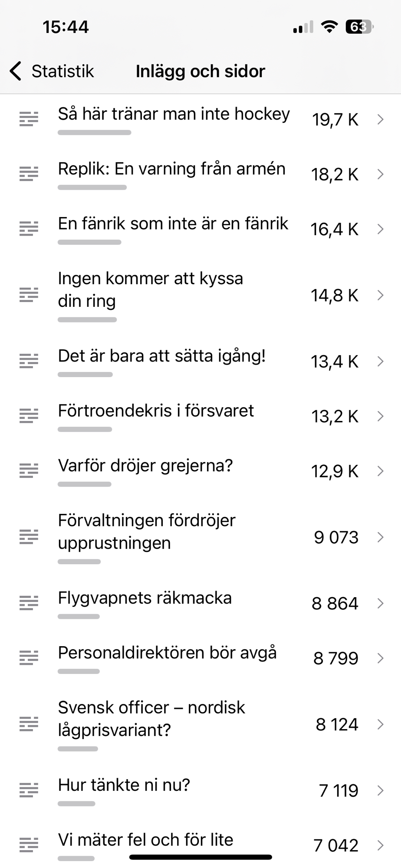This screenshot has height=868, width=401.
Task: Open post Personaldirektören bör avgå
Action: tap(167, 653)
